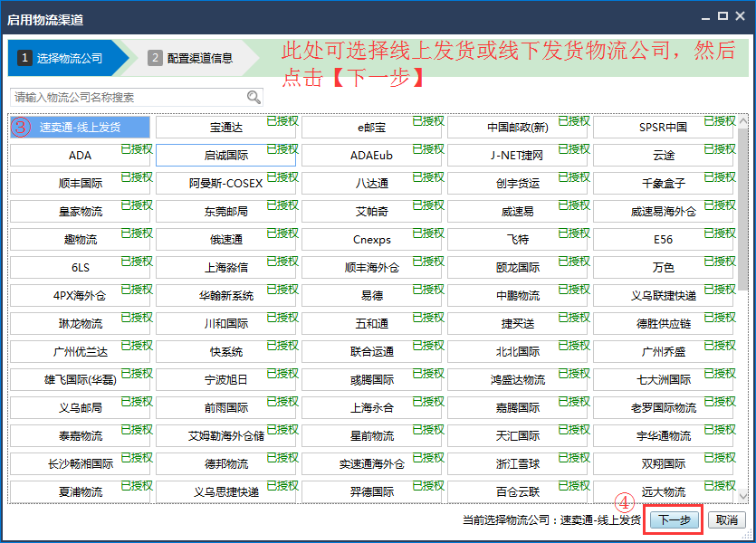The height and width of the screenshot is (543, 756).
Task: Click the 趣物流 entry
Action: pyautogui.click(x=80, y=239)
